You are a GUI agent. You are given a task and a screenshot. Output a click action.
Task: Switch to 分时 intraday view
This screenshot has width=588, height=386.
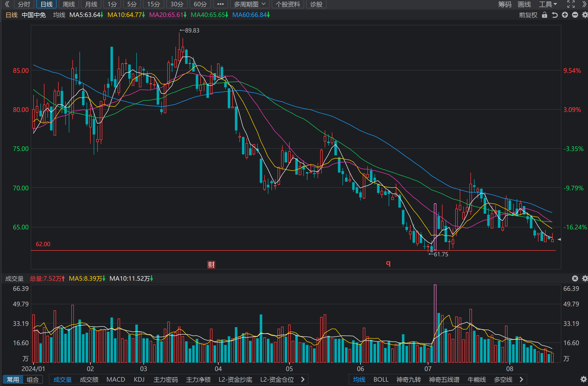click(24, 4)
